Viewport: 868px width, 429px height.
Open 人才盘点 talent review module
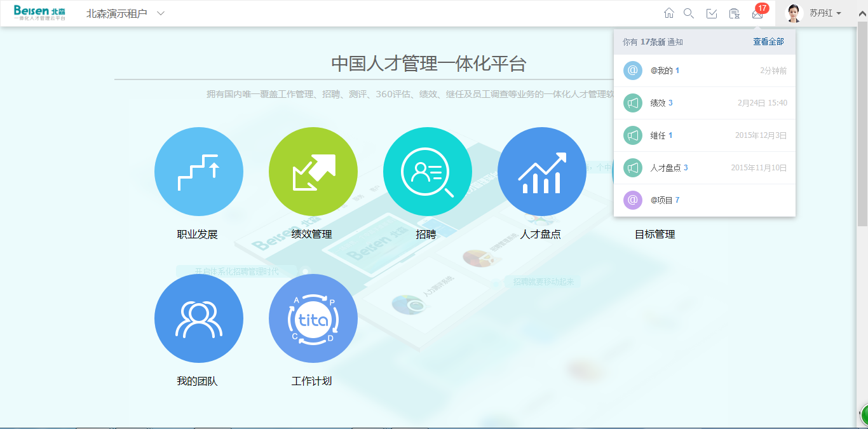click(541, 172)
